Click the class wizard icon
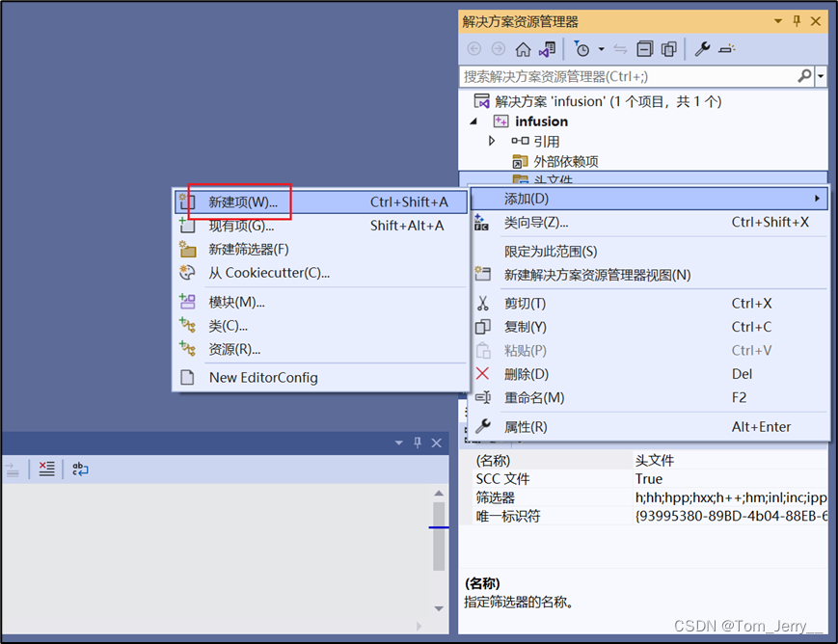The height and width of the screenshot is (644, 838). coord(481,223)
